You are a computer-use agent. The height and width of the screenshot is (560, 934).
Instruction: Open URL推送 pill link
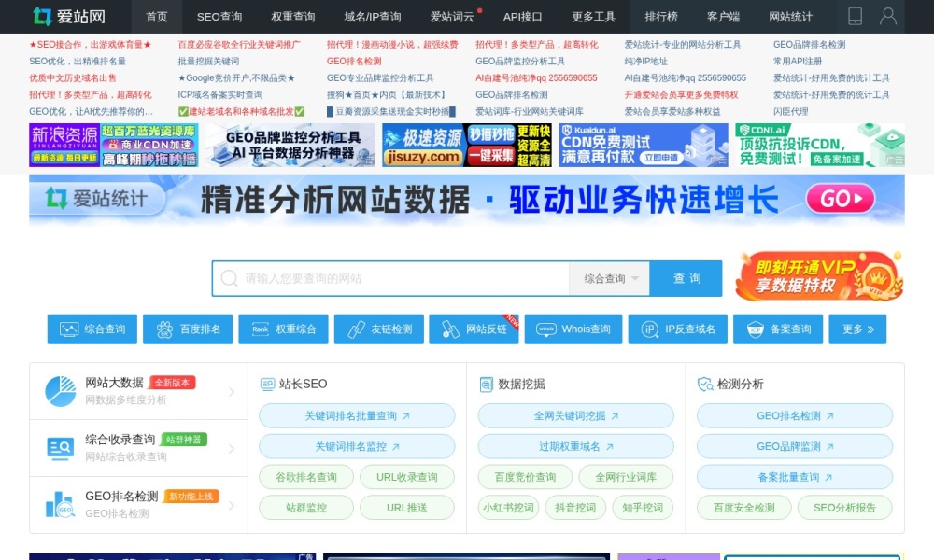[407, 508]
